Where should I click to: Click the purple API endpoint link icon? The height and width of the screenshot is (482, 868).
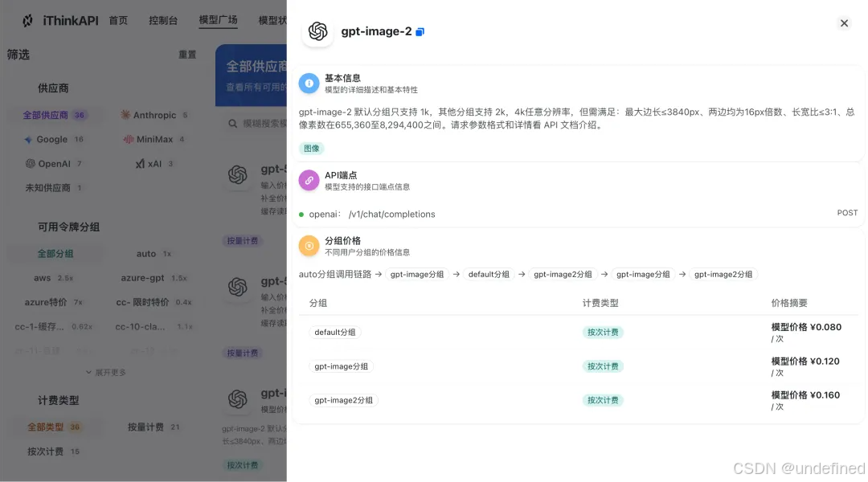point(309,181)
